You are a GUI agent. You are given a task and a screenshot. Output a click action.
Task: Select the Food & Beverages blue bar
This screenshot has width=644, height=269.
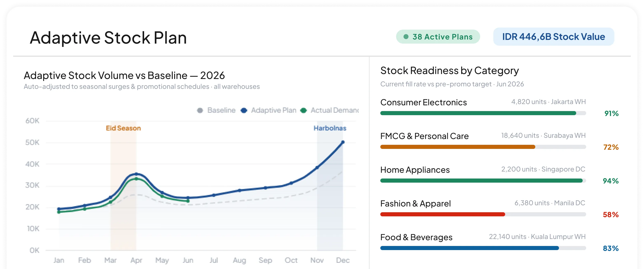click(x=469, y=248)
